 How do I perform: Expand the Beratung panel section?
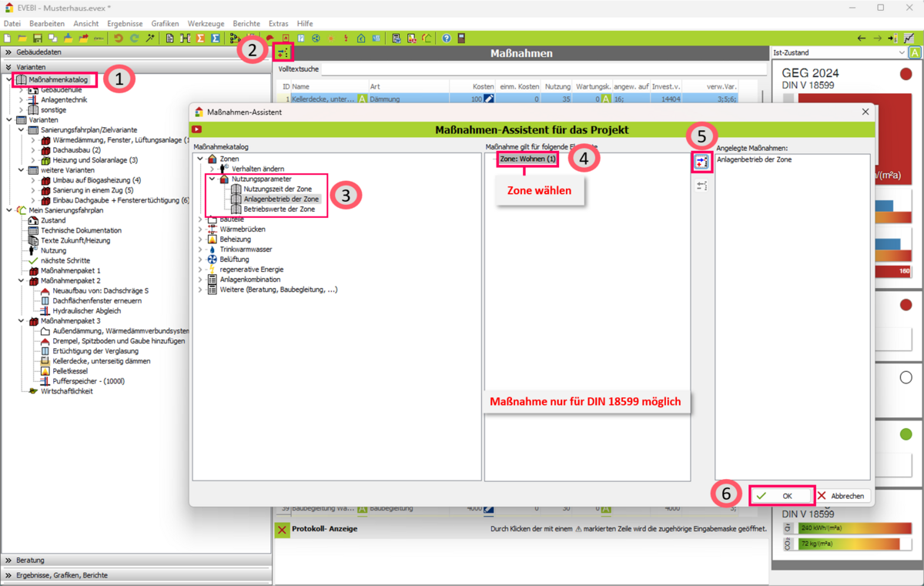pos(8,560)
